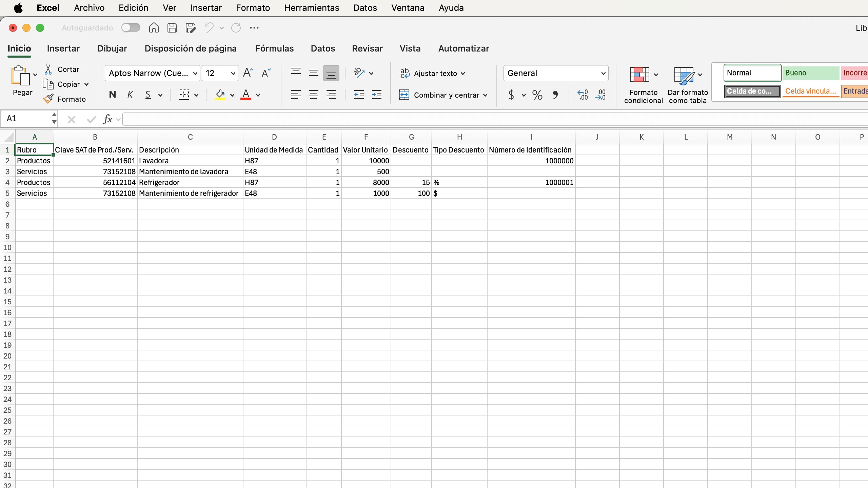This screenshot has height=488, width=868.
Task: Click the Save disk icon in title bar
Action: pos(172,28)
